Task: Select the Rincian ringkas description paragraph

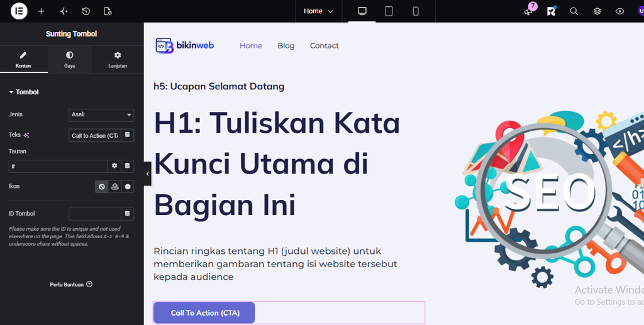Action: coord(275,264)
